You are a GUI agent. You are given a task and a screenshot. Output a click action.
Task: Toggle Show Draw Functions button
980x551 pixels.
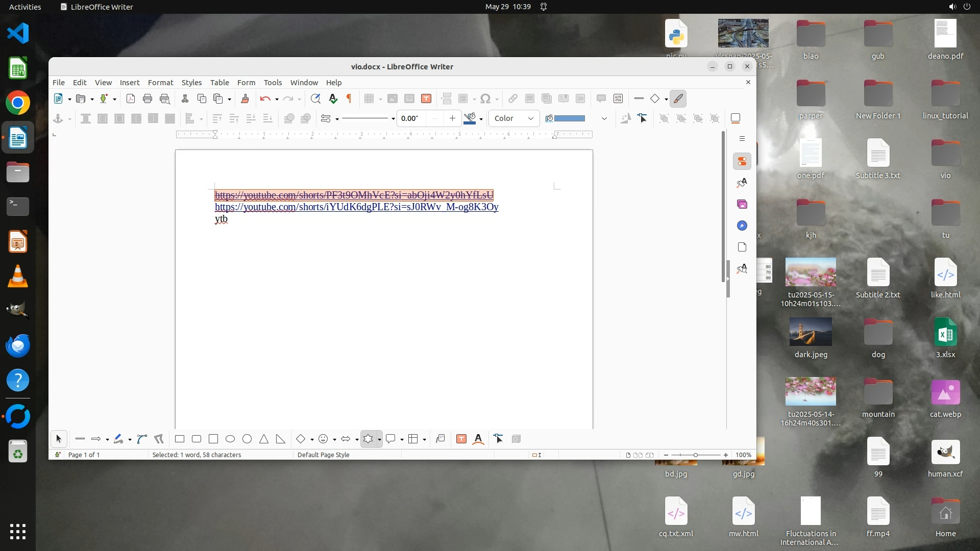pyautogui.click(x=678, y=98)
